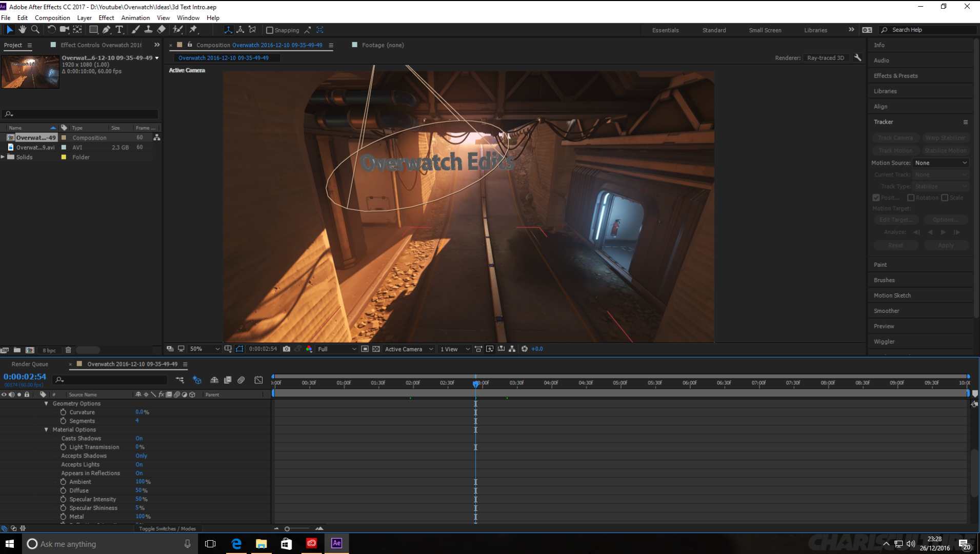Viewport: 980px width, 554px height.
Task: Switch to the Essentials workspace
Action: click(665, 30)
